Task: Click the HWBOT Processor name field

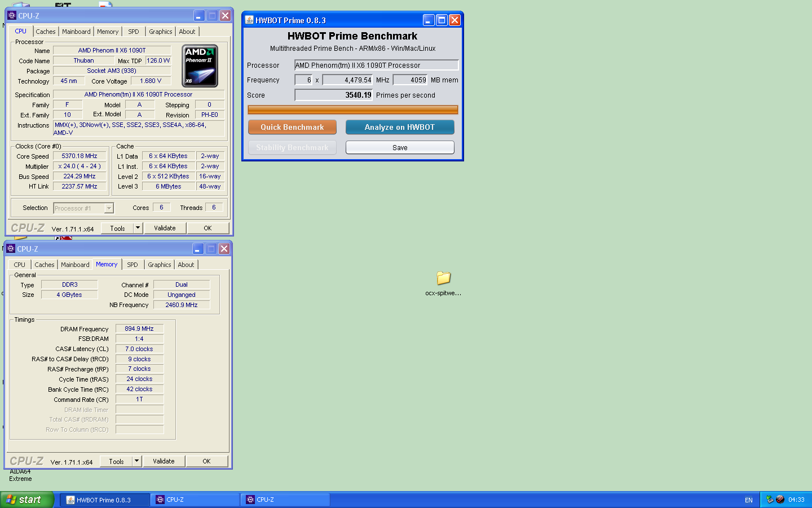Action: 377,65
